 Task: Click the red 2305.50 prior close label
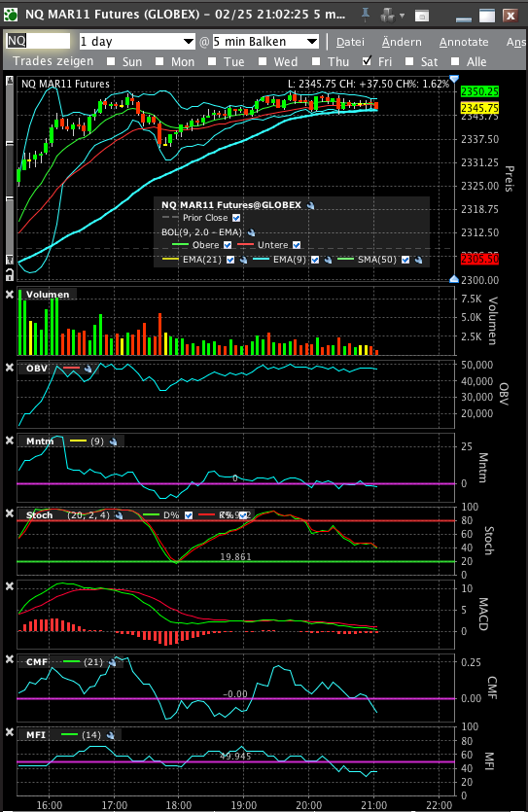pos(479,259)
